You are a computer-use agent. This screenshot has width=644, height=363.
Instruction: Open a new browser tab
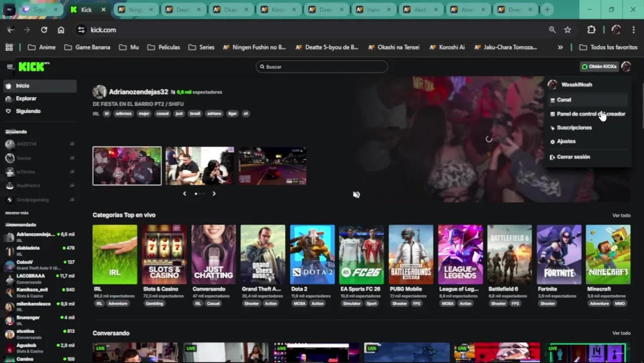(547, 10)
